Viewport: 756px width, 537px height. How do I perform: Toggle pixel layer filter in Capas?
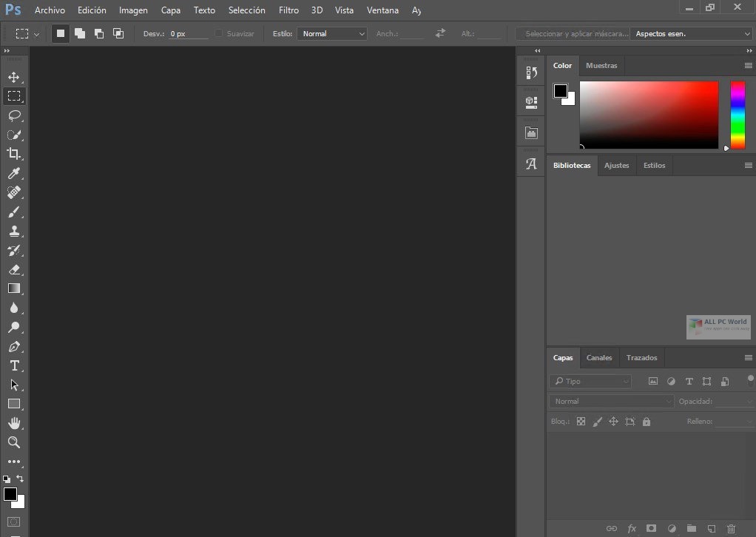point(653,381)
